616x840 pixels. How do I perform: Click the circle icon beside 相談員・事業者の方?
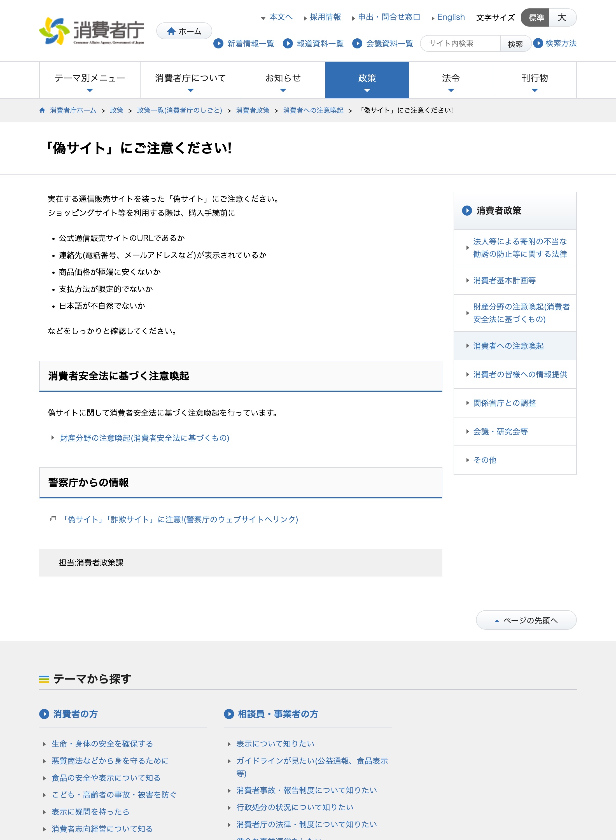(229, 714)
